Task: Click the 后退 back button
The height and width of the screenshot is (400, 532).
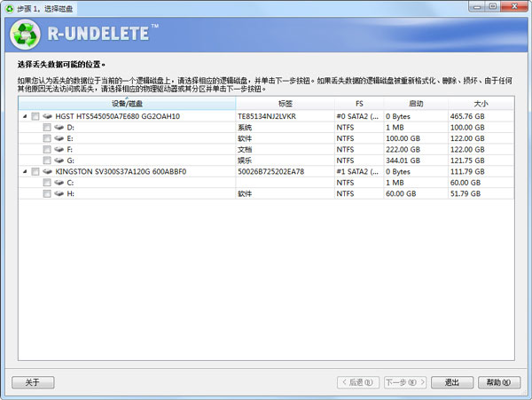Action: [358, 382]
